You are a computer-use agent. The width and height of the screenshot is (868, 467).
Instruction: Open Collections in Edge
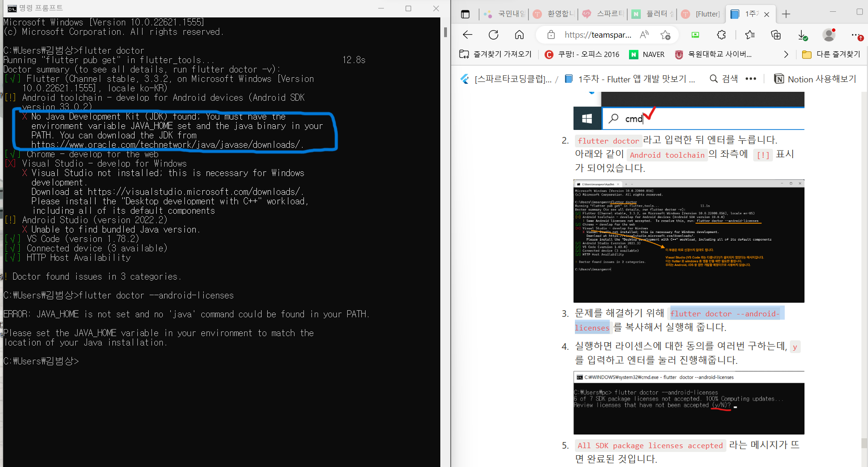click(776, 35)
